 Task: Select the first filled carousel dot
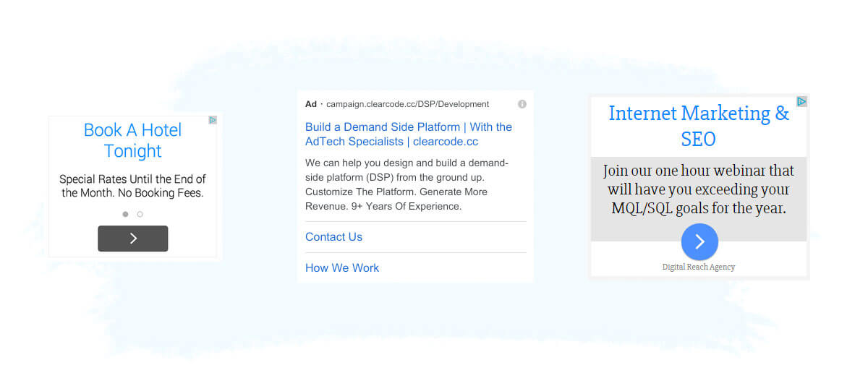tap(125, 214)
